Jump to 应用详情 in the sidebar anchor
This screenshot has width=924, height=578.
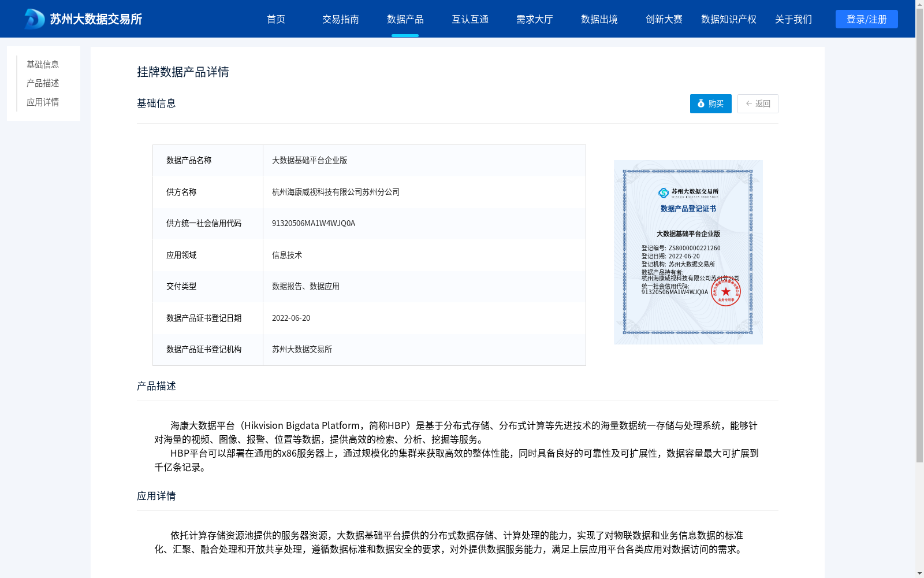43,102
